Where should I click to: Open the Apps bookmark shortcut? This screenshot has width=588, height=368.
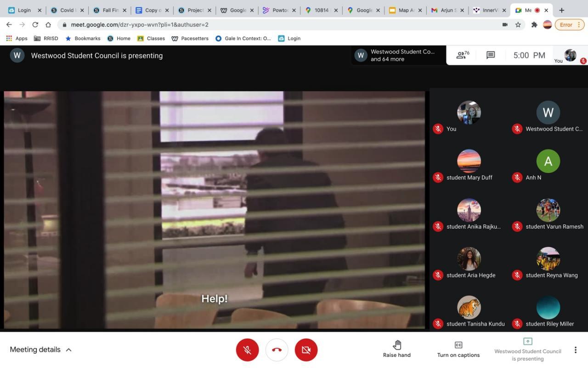(x=17, y=39)
